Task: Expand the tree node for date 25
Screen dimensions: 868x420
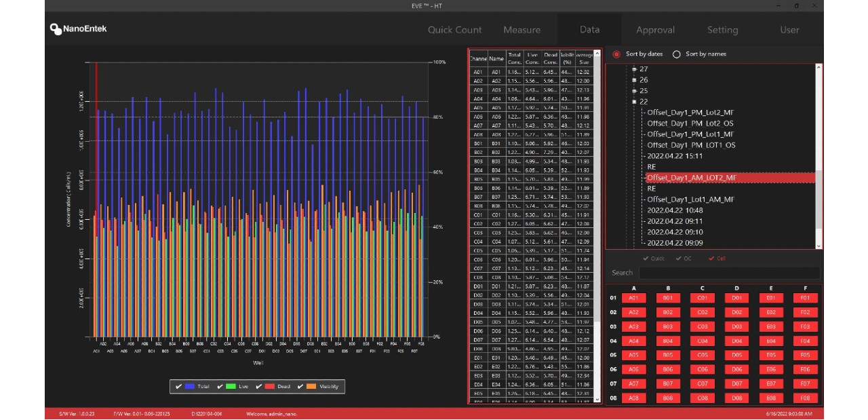Action: (634, 91)
